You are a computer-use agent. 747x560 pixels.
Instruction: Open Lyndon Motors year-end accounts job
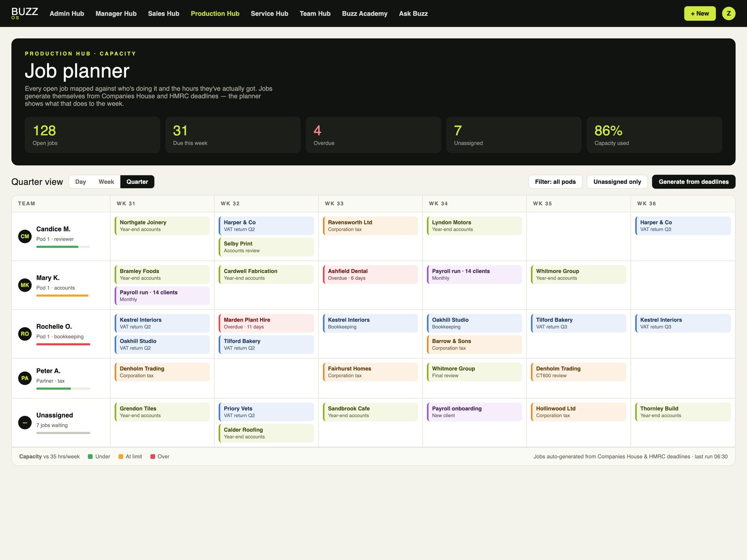[475, 226]
